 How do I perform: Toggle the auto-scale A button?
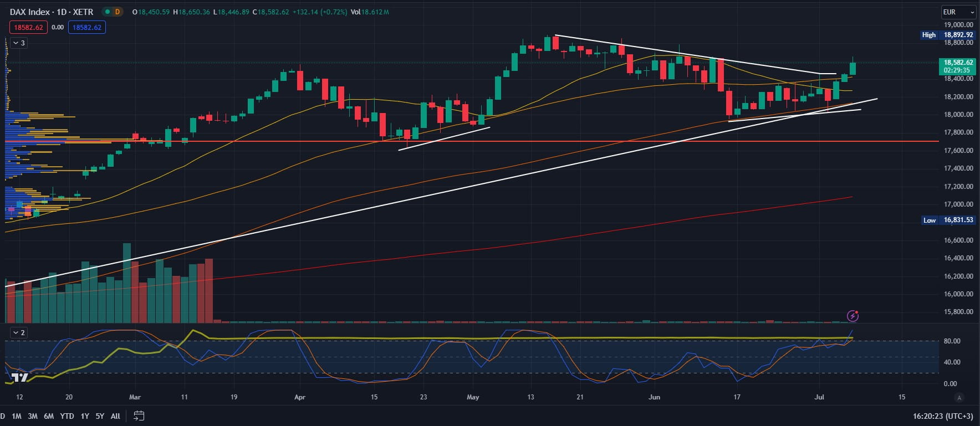pyautogui.click(x=959, y=397)
